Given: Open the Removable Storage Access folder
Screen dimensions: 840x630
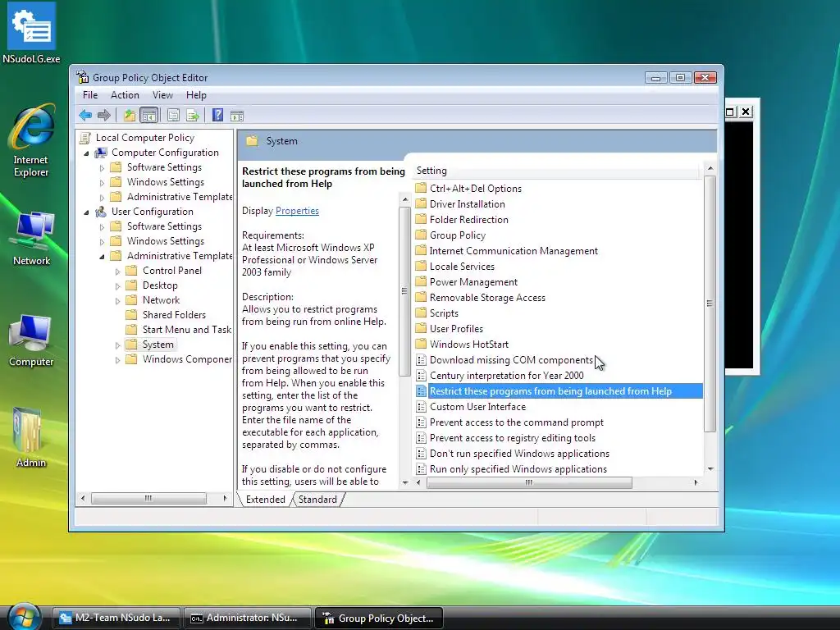Looking at the screenshot, I should 487,297.
